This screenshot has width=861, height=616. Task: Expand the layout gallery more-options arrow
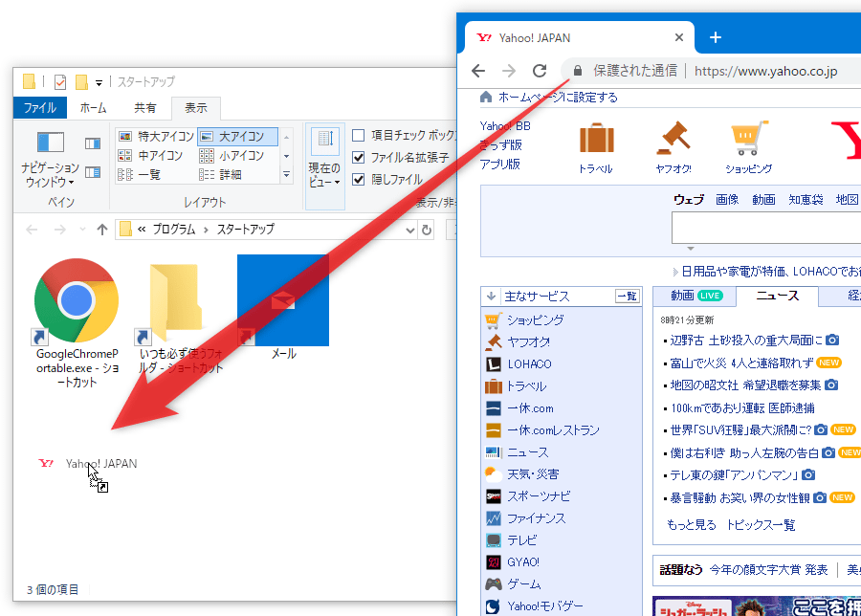coord(287,175)
